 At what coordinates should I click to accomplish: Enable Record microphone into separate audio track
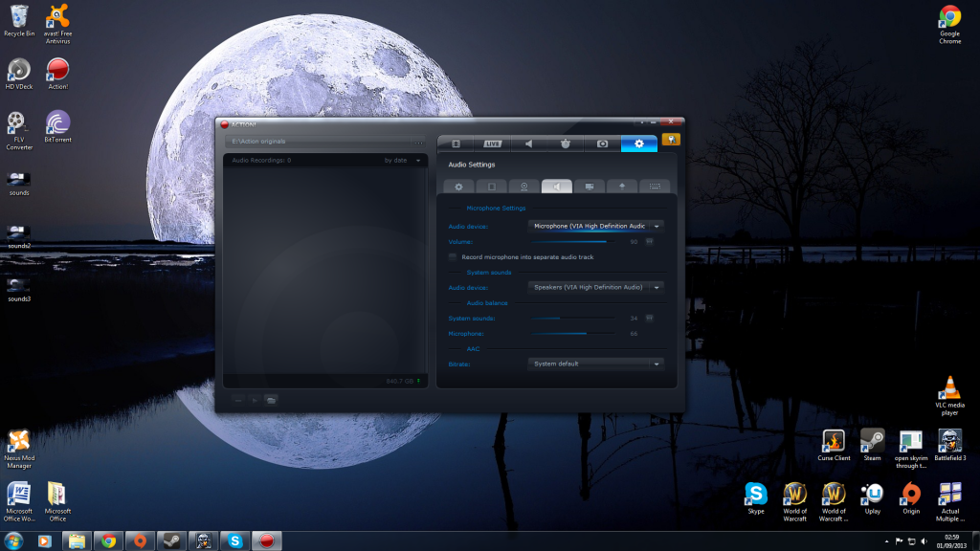[x=453, y=256]
